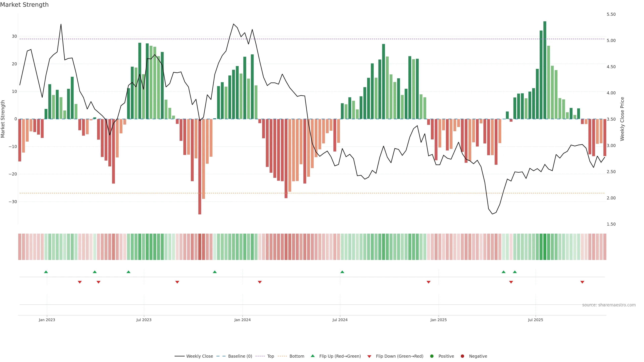Click the source: sharemaestro.com text
Screen dimensions: 644x362
point(609,305)
